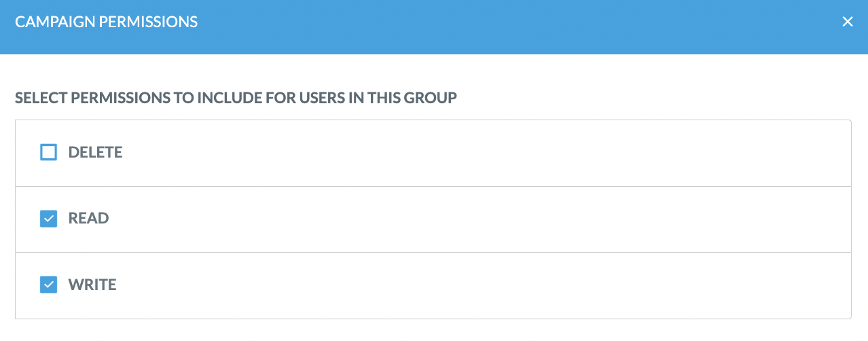The height and width of the screenshot is (341, 868).
Task: Uncheck the READ permission checkbox
Action: 48,219
